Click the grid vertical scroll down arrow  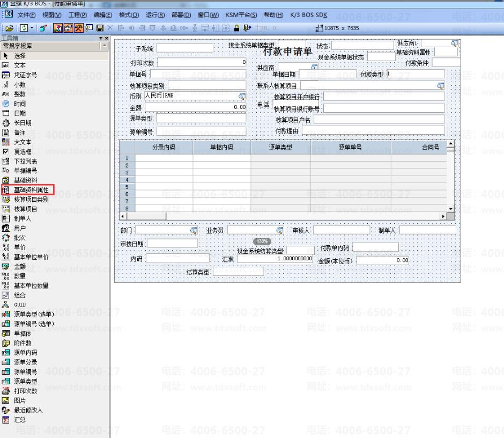click(450, 209)
